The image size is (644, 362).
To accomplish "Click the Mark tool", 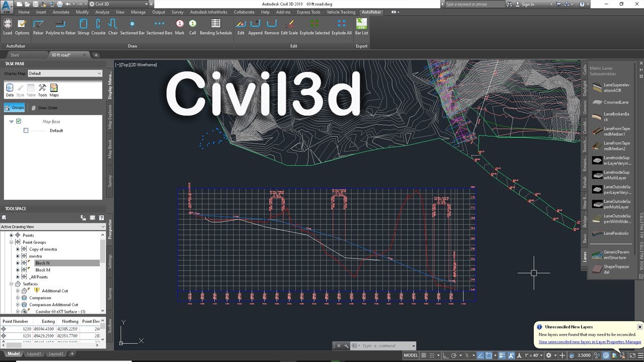I will pos(180,27).
